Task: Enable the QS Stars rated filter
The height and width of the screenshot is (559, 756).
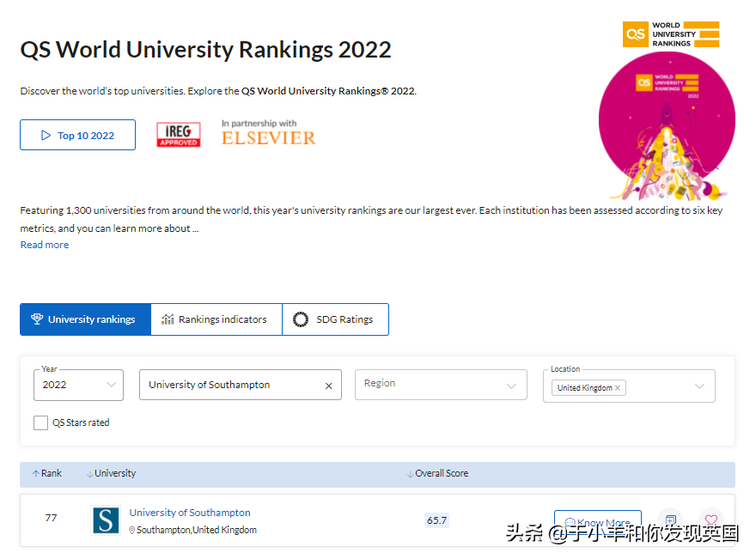Action: point(40,422)
